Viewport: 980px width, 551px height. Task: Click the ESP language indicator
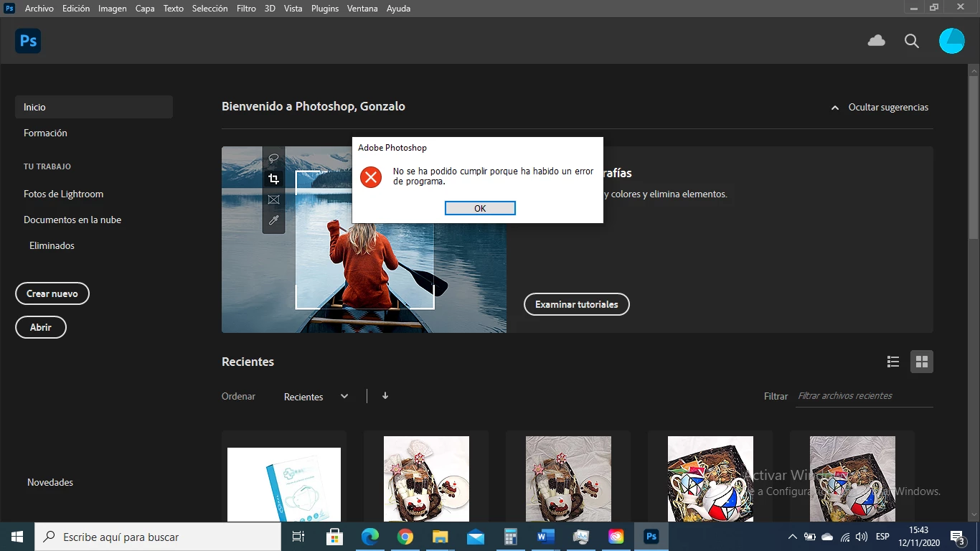(882, 537)
